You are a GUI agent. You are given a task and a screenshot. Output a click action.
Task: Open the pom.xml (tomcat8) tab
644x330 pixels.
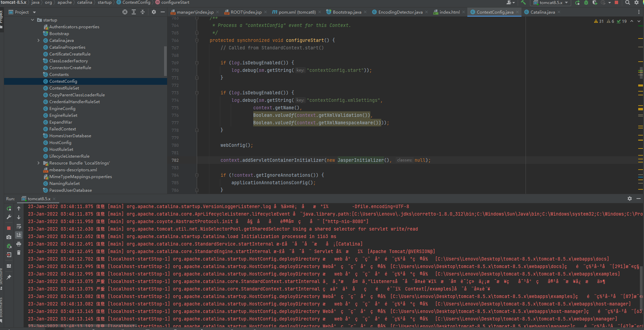pos(297,12)
